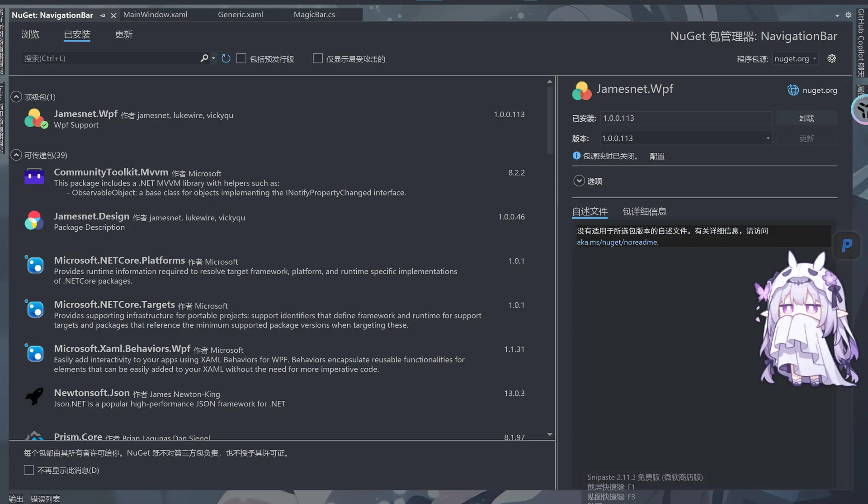Open the search options dropdown arrow

213,58
